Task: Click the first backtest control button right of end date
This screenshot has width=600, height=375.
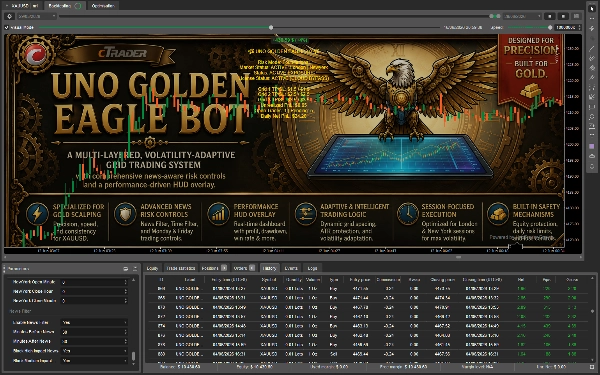Action: (550, 16)
